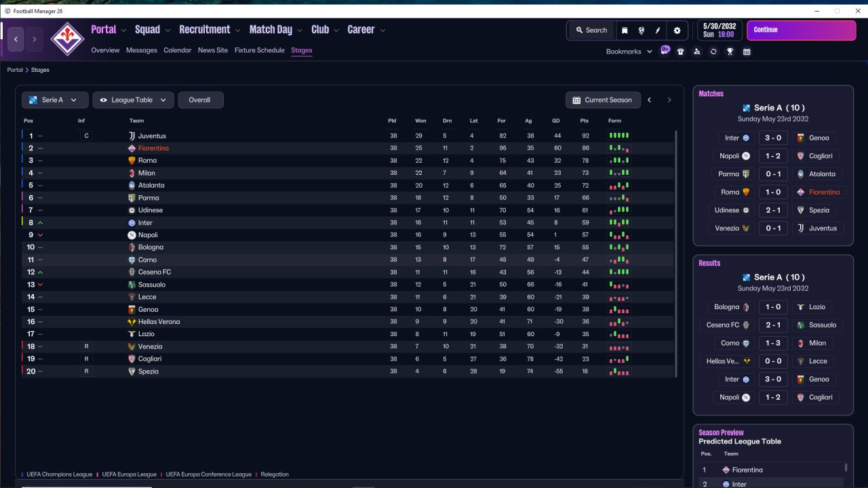The width and height of the screenshot is (868, 488).
Task: Open the Serie A competition dropdown
Action: (55, 100)
